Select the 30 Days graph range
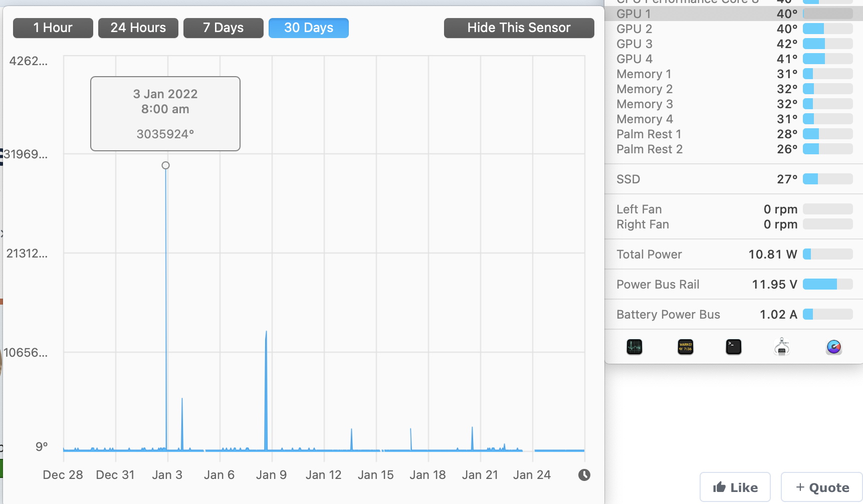This screenshot has width=863, height=504. tap(309, 28)
